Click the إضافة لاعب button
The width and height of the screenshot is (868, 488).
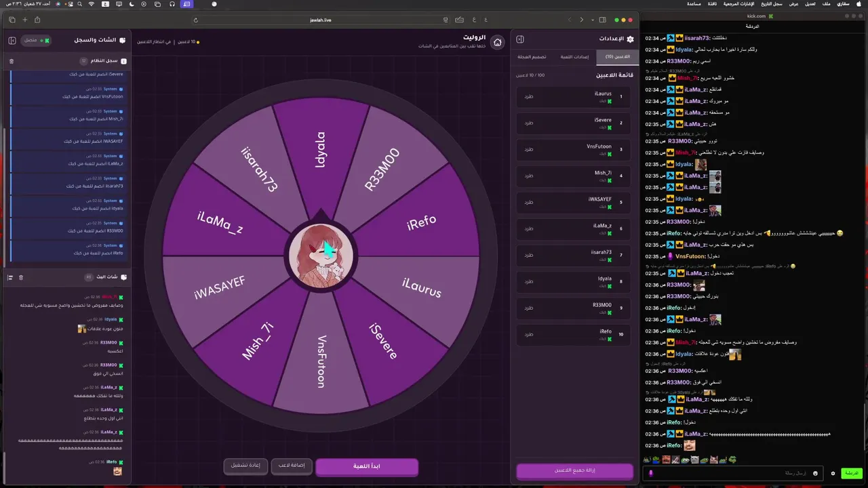point(292,466)
